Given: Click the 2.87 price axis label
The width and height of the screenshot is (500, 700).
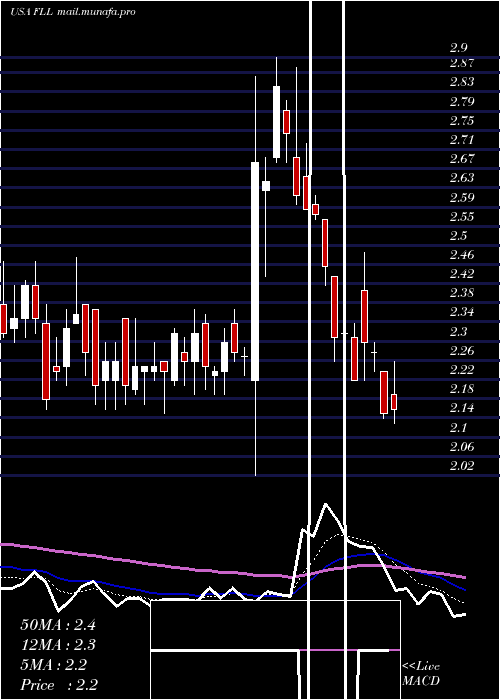Looking at the screenshot, I should 462,63.
